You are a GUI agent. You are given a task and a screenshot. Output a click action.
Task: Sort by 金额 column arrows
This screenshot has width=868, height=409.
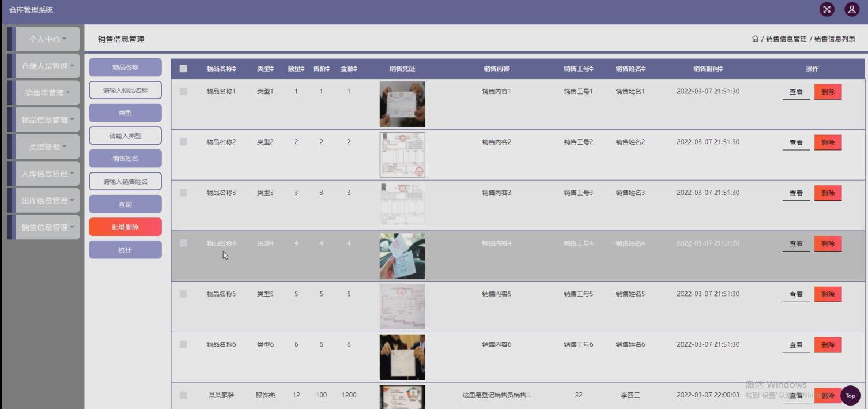(x=356, y=69)
